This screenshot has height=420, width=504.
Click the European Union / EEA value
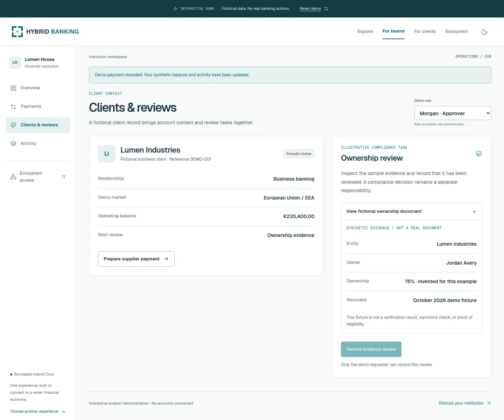coord(289,198)
